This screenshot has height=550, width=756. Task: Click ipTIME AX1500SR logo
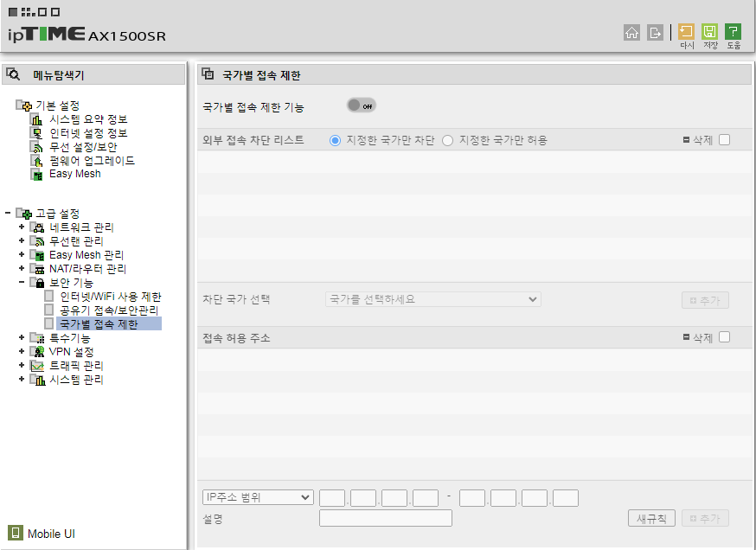pyautogui.click(x=86, y=35)
